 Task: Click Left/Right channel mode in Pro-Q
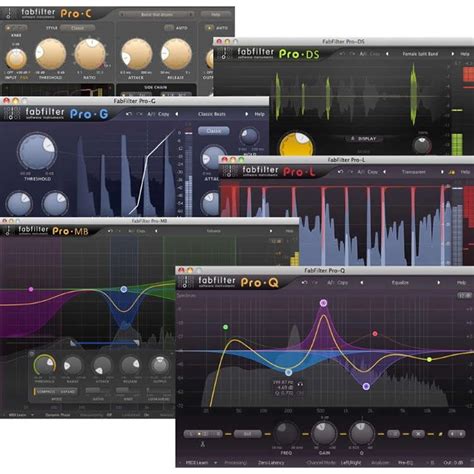click(351, 463)
